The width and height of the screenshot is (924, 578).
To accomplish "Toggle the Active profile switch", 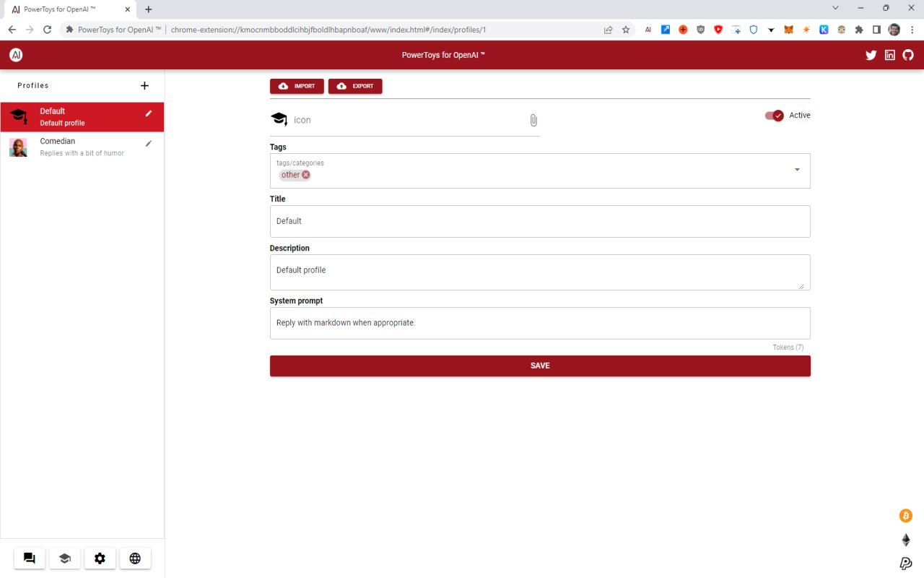I will click(x=775, y=116).
